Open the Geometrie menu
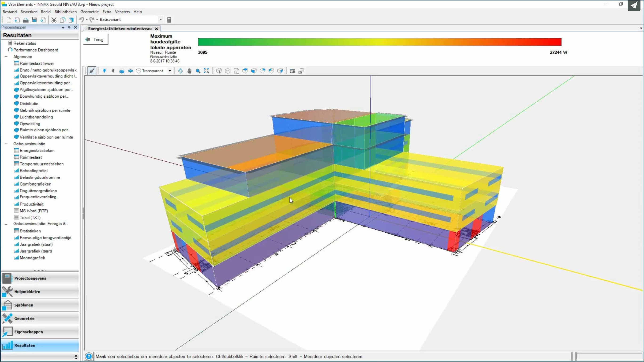 click(x=89, y=12)
